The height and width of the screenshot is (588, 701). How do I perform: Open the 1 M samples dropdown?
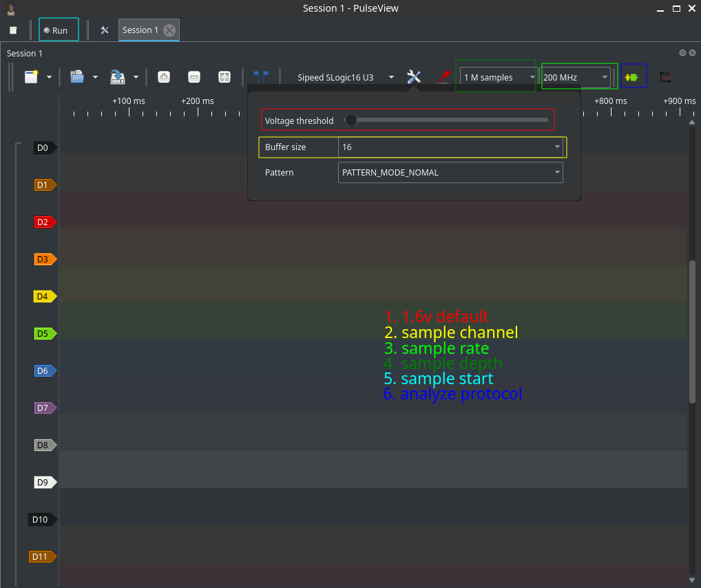coord(498,77)
